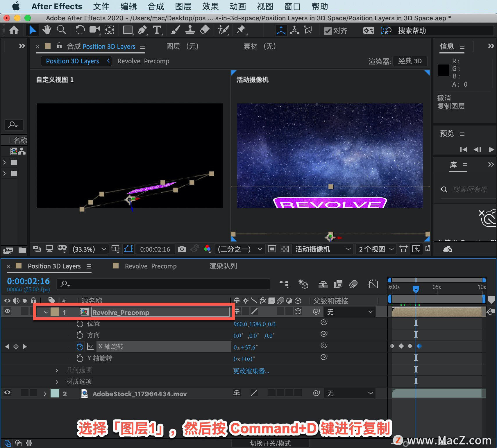Toggle the X 轴旋转 stopwatch
This screenshot has width=497, height=448.
point(80,347)
